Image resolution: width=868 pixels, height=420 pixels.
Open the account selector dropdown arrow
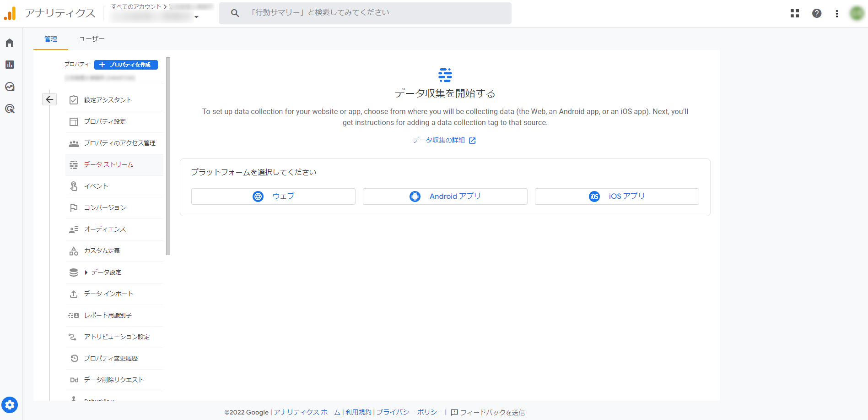point(196,17)
